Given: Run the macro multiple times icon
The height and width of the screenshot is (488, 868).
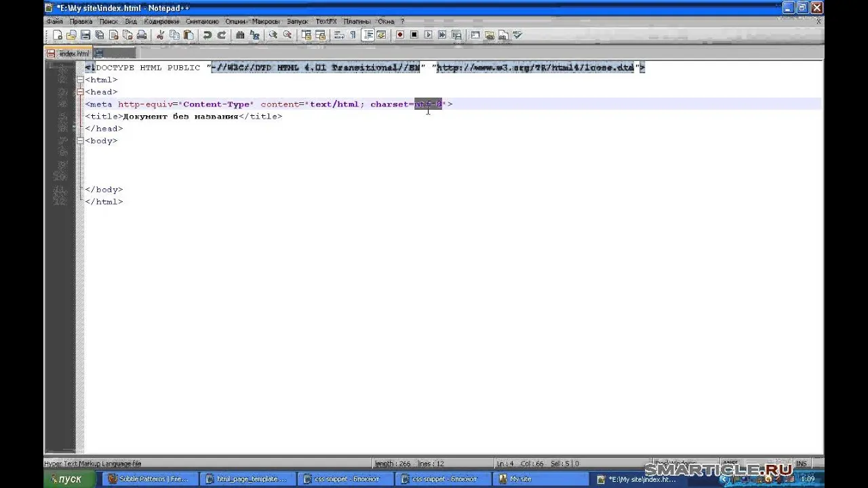Looking at the screenshot, I should coord(442,35).
